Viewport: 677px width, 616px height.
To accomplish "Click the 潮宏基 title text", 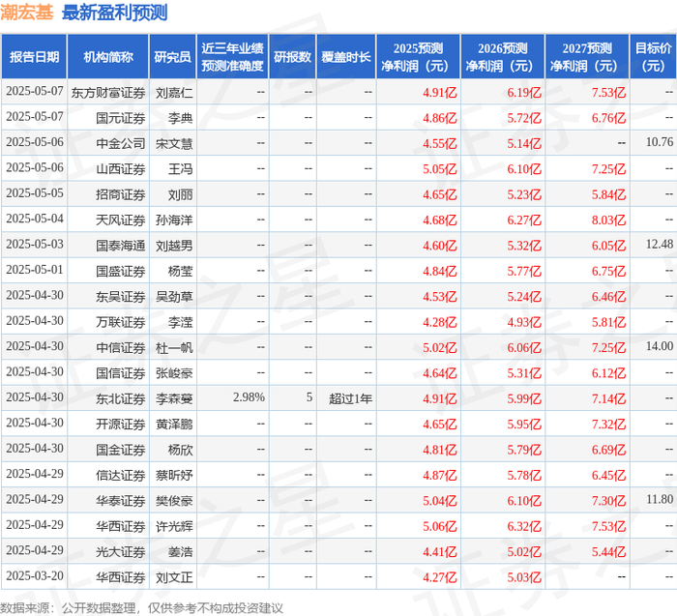I will point(27,12).
